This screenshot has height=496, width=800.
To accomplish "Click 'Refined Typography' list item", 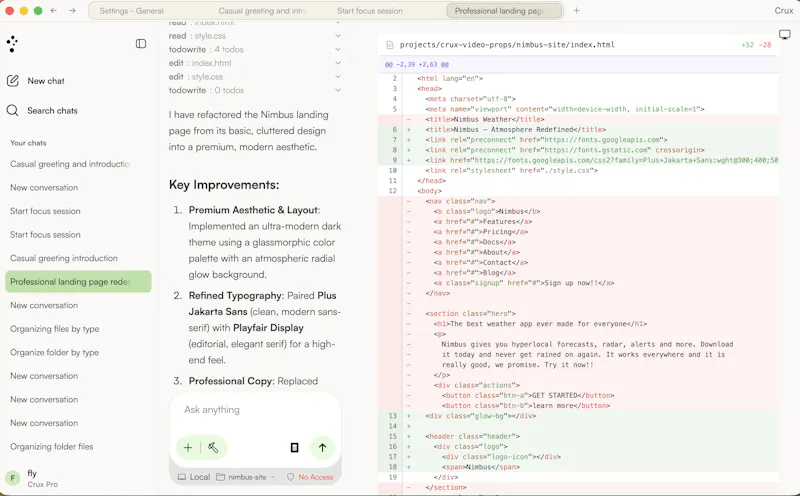I will click(x=235, y=295).
